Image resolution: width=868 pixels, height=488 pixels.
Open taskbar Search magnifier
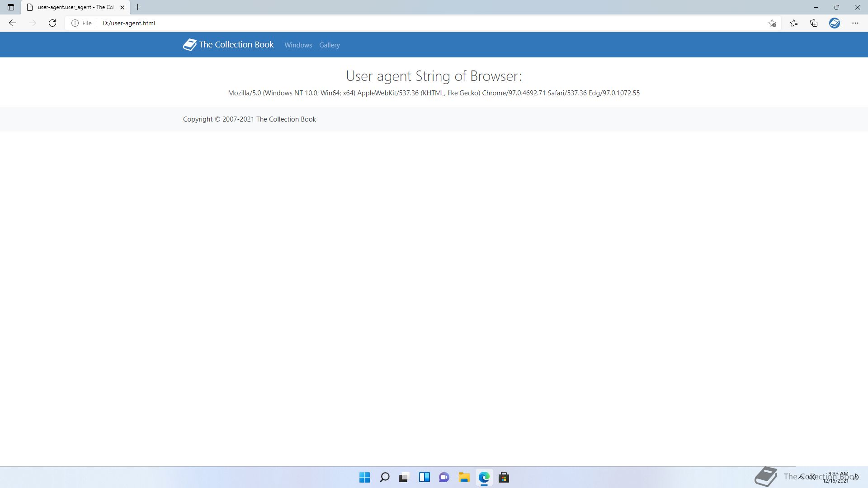click(384, 477)
